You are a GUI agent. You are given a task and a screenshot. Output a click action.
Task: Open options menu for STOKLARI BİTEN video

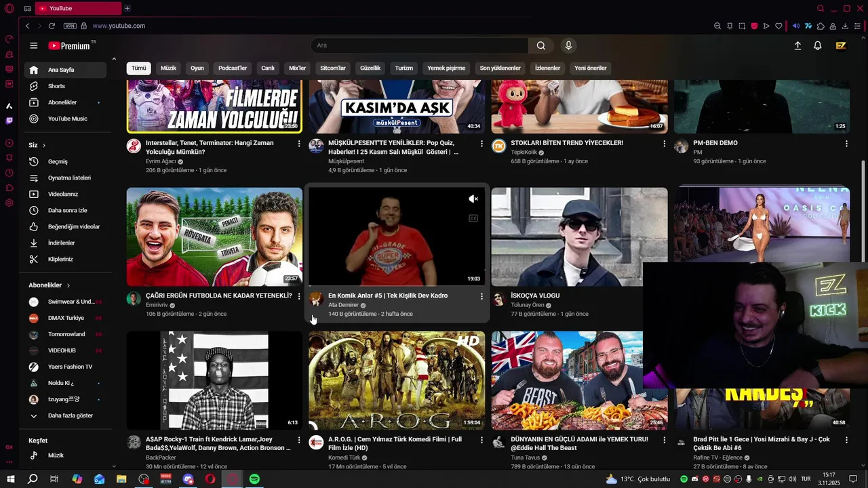point(664,144)
